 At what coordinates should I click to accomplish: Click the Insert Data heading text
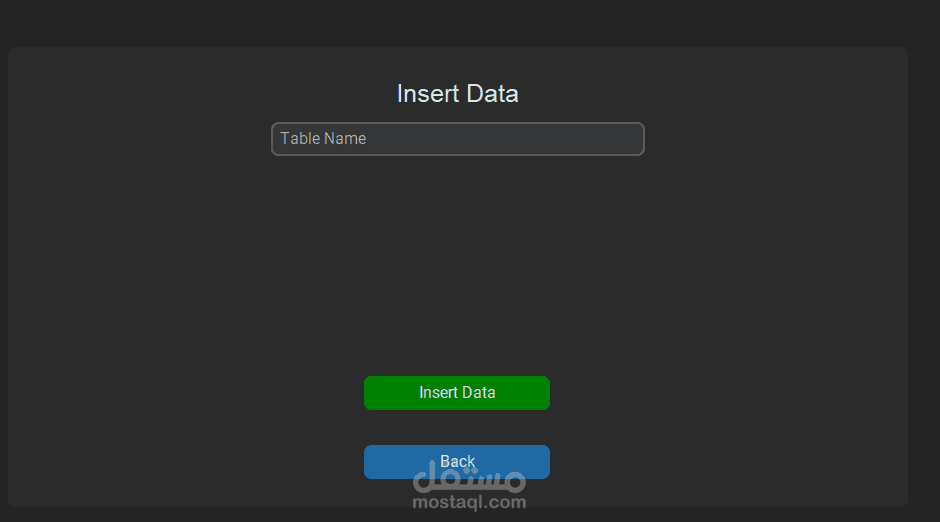pyautogui.click(x=457, y=94)
